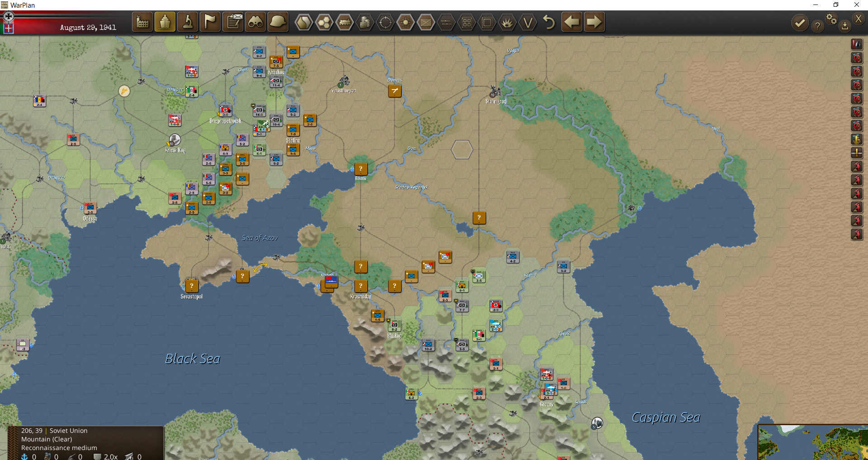Image resolution: width=868 pixels, height=460 pixels.
Task: Select the orange unit on the Donets
Action: pos(395,91)
